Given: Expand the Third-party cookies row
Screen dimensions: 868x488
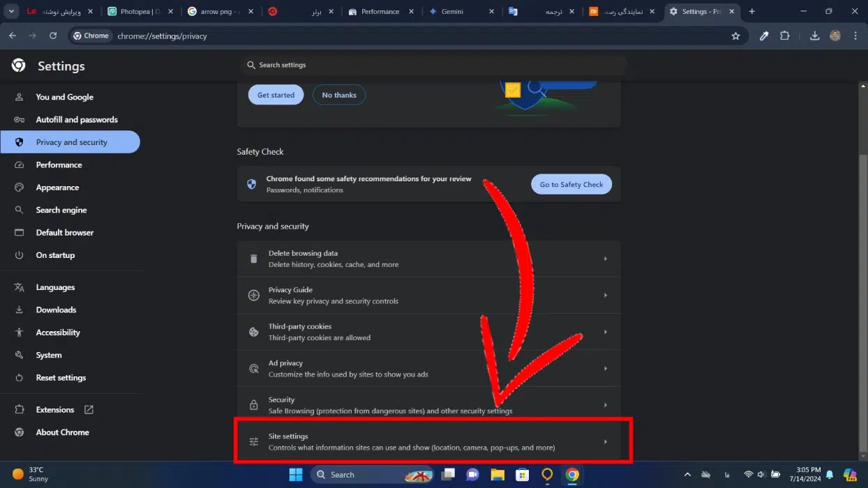Looking at the screenshot, I should [x=428, y=332].
